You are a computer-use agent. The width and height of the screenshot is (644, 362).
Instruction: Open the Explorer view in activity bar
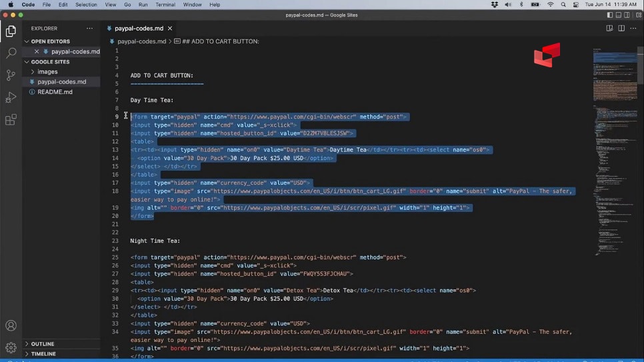tap(11, 31)
